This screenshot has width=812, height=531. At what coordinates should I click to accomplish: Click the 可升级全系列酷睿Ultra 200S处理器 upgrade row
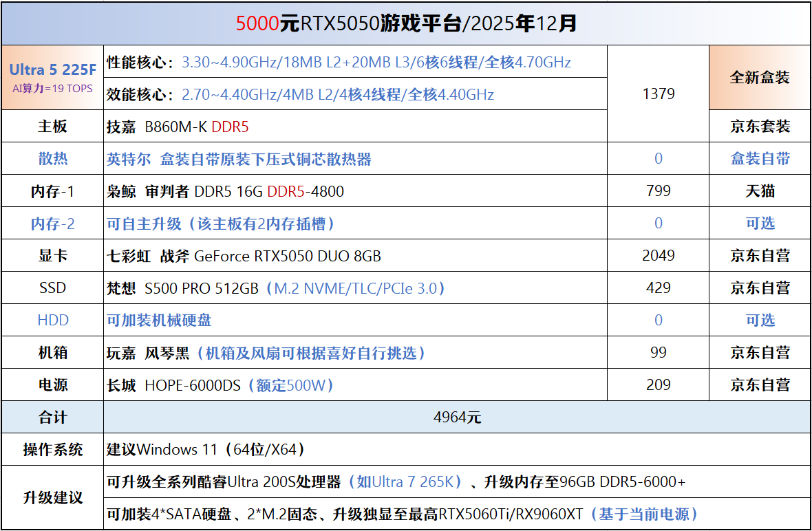(458, 481)
